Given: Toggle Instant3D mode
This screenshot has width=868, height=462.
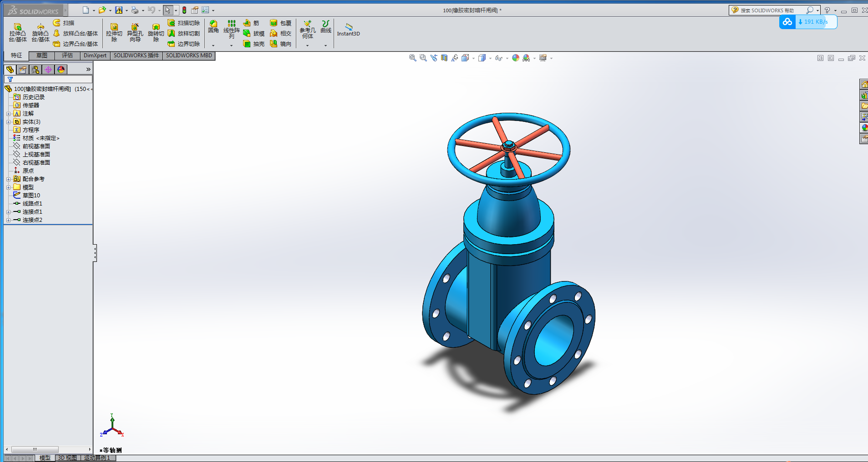Looking at the screenshot, I should (348, 30).
